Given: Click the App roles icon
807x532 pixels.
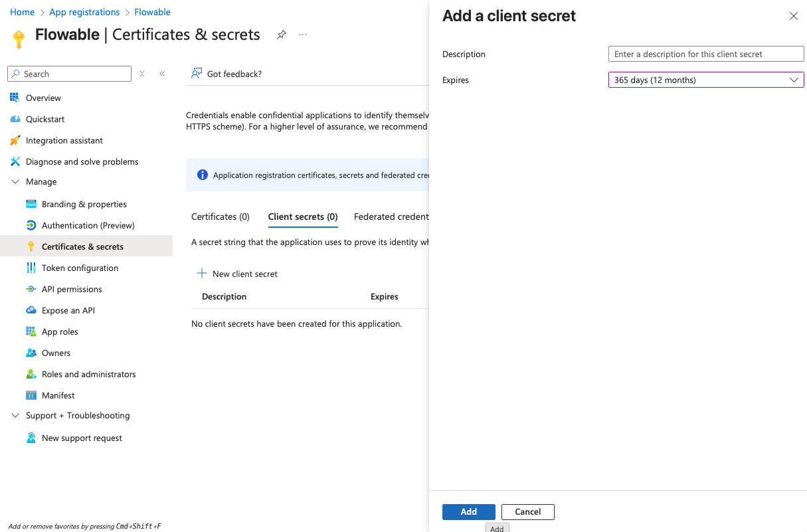Looking at the screenshot, I should [31, 331].
